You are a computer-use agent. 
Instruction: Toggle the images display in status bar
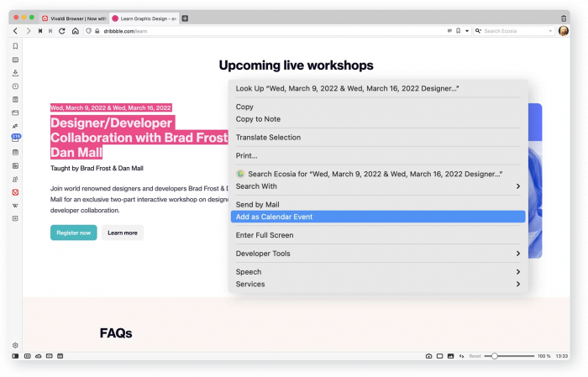[450, 356]
